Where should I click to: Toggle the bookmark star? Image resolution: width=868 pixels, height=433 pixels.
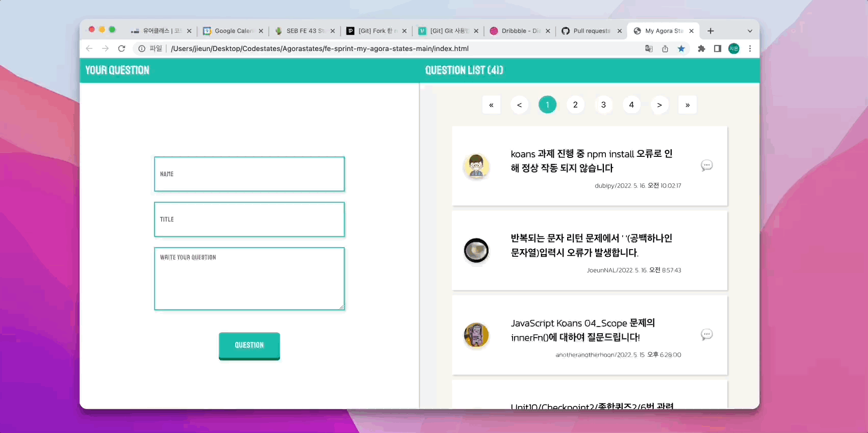pyautogui.click(x=681, y=48)
